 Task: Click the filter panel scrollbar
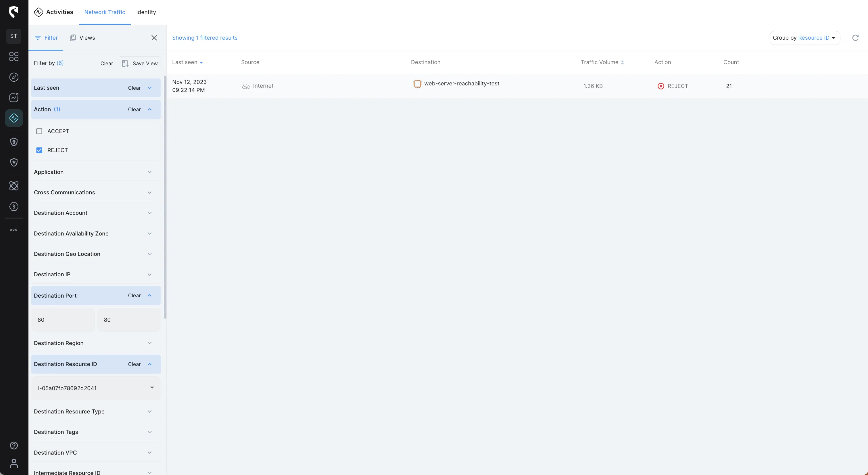tap(165, 197)
